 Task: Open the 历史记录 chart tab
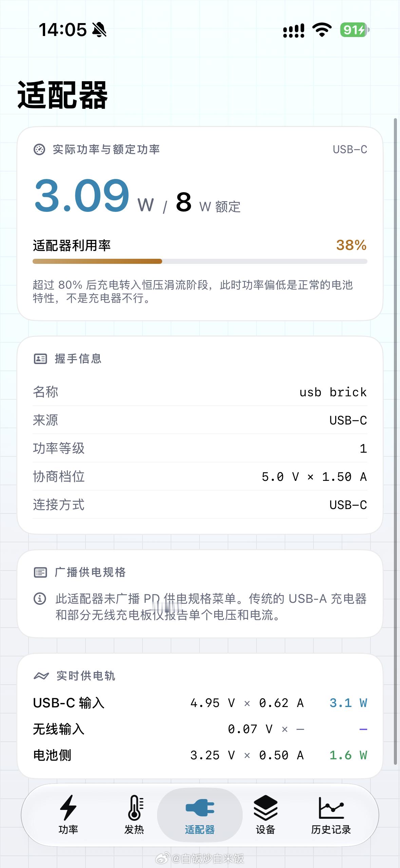pyautogui.click(x=331, y=814)
